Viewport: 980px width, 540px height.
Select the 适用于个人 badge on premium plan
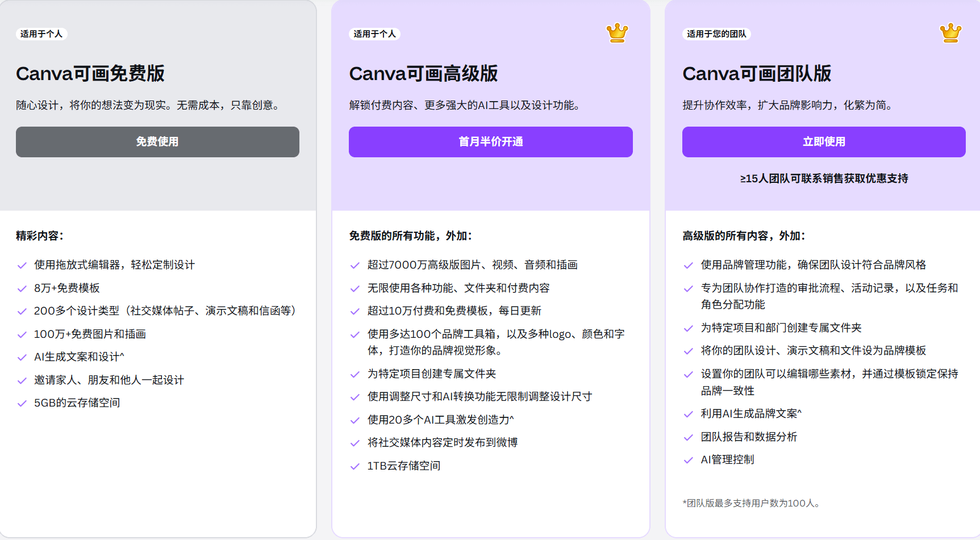[375, 34]
